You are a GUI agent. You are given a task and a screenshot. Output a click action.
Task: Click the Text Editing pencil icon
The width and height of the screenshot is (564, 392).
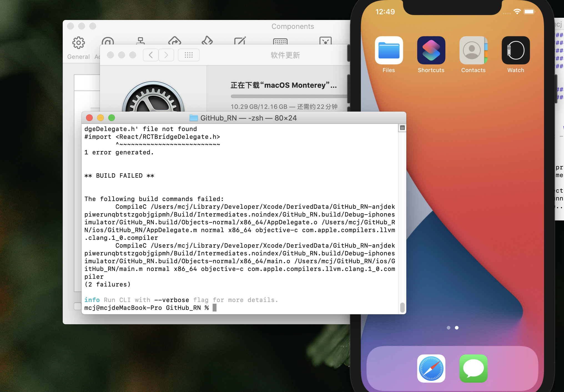tap(240, 41)
